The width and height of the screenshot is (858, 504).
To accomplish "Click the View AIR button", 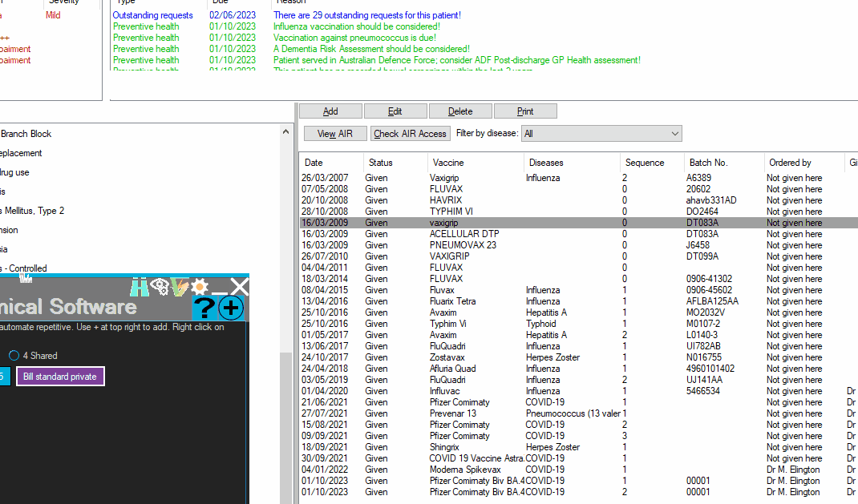I will coord(334,133).
